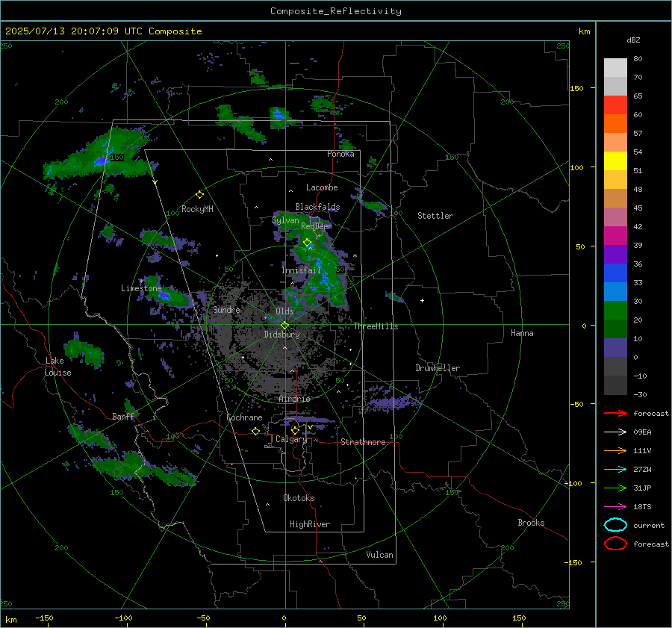Click the 80 value on dBZ scale

pos(638,59)
